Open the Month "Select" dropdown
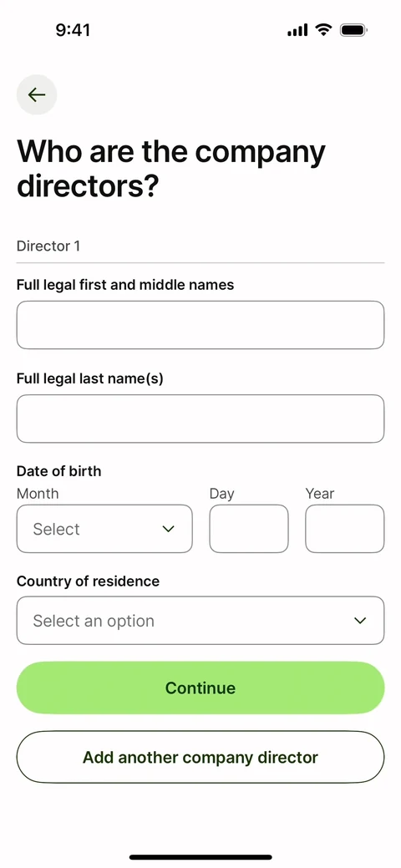This screenshot has height=868, width=401. (x=104, y=529)
